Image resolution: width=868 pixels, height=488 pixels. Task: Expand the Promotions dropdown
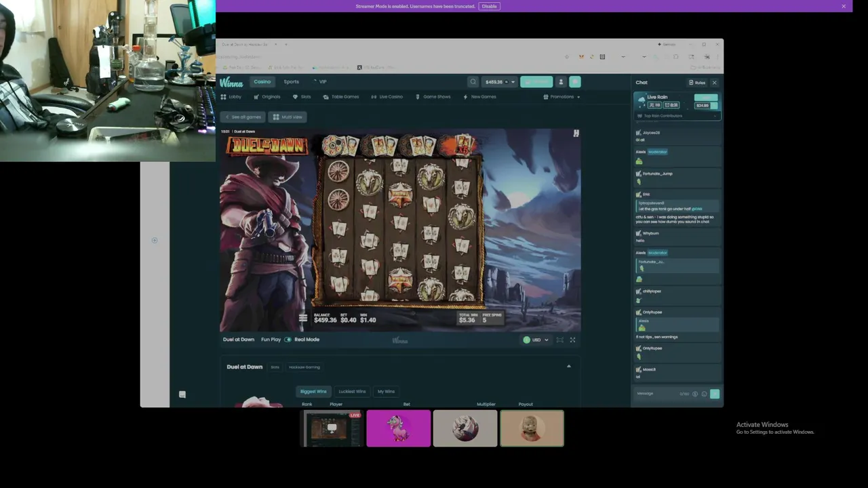tap(562, 97)
